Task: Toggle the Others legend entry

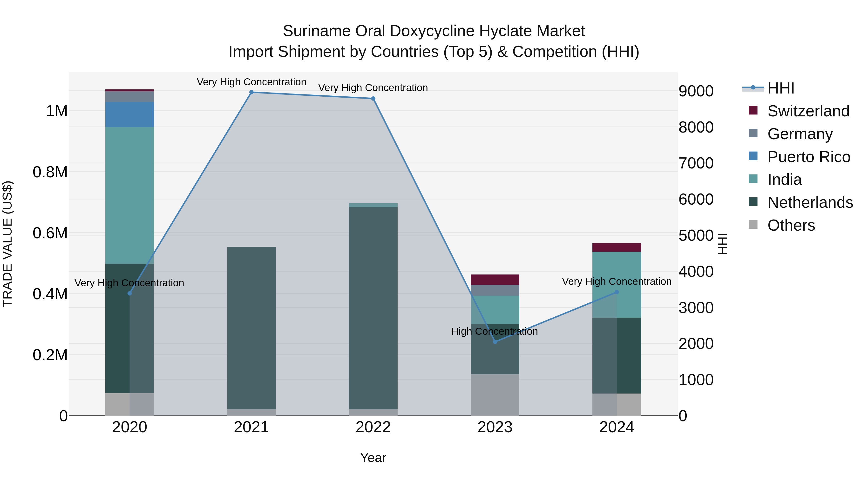Action: (x=782, y=225)
